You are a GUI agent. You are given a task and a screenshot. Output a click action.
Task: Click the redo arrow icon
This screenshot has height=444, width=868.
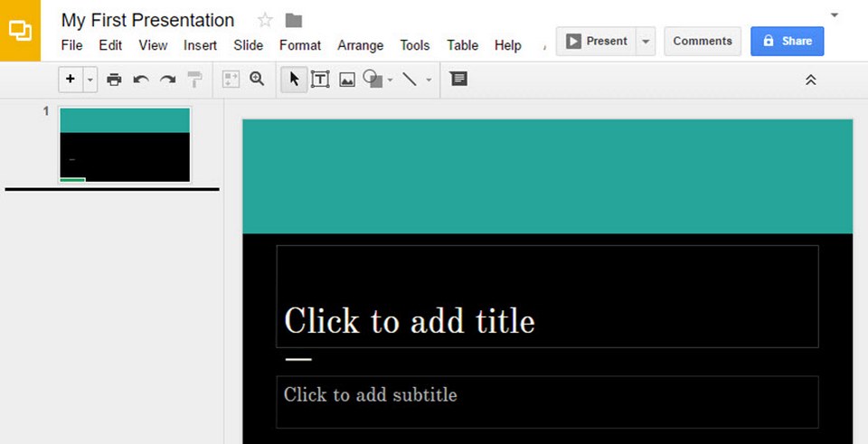[x=167, y=80]
